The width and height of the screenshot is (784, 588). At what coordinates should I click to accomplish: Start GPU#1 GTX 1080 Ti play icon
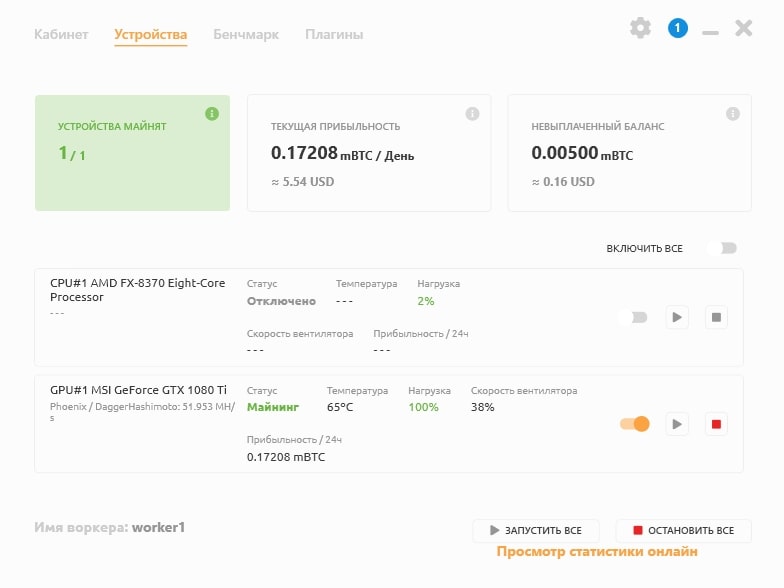click(677, 424)
